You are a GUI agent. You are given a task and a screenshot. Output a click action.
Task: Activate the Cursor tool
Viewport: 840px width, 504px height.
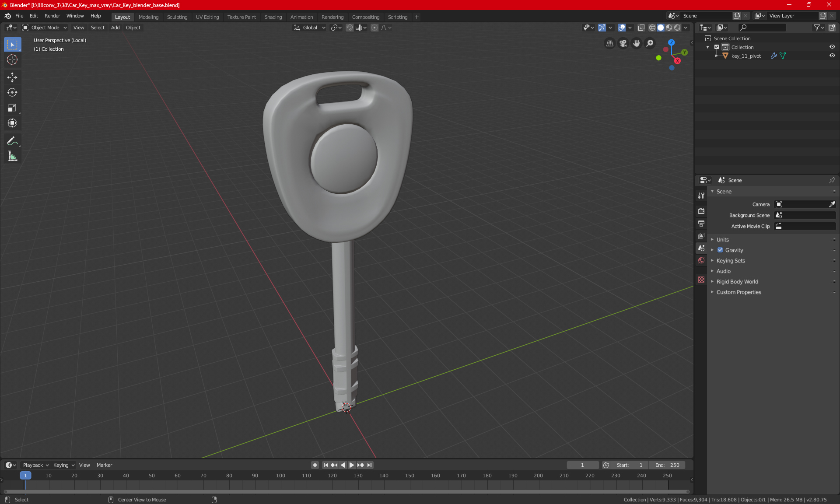pos(12,59)
